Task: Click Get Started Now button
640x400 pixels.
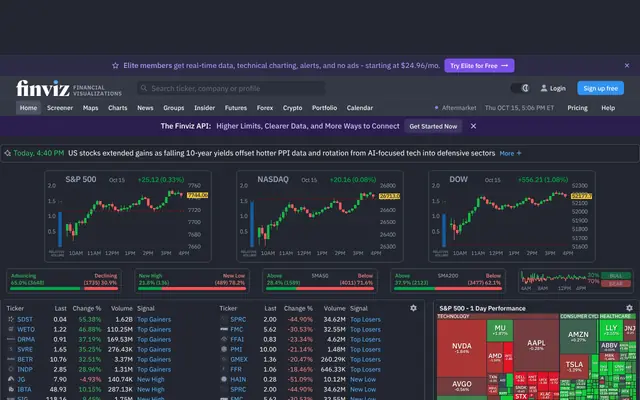Action: (433, 126)
